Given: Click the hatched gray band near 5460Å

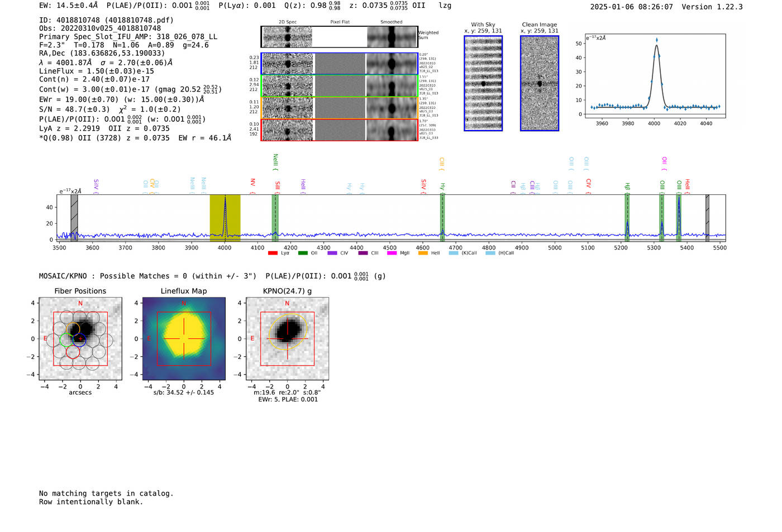Looking at the screenshot, I should pyautogui.click(x=707, y=218).
